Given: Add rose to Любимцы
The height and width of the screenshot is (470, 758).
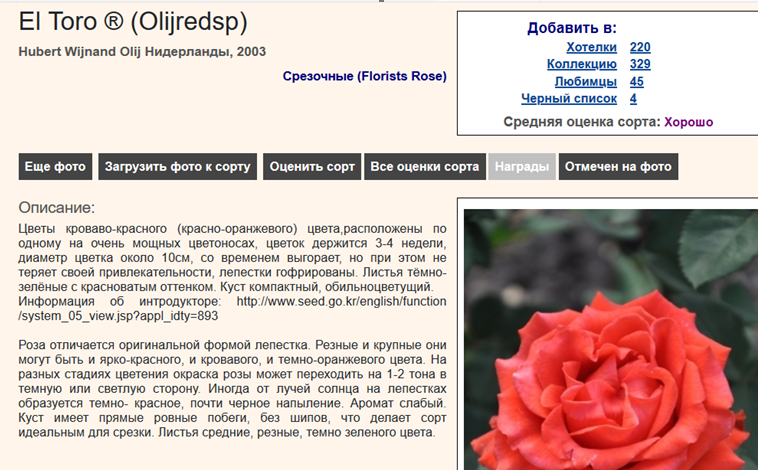Looking at the screenshot, I should (584, 81).
